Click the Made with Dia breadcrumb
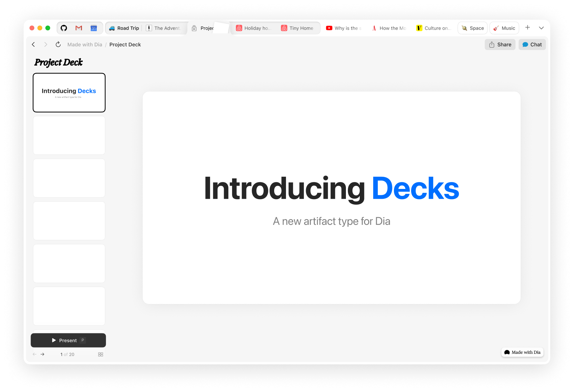The height and width of the screenshot is (392, 574). click(85, 44)
